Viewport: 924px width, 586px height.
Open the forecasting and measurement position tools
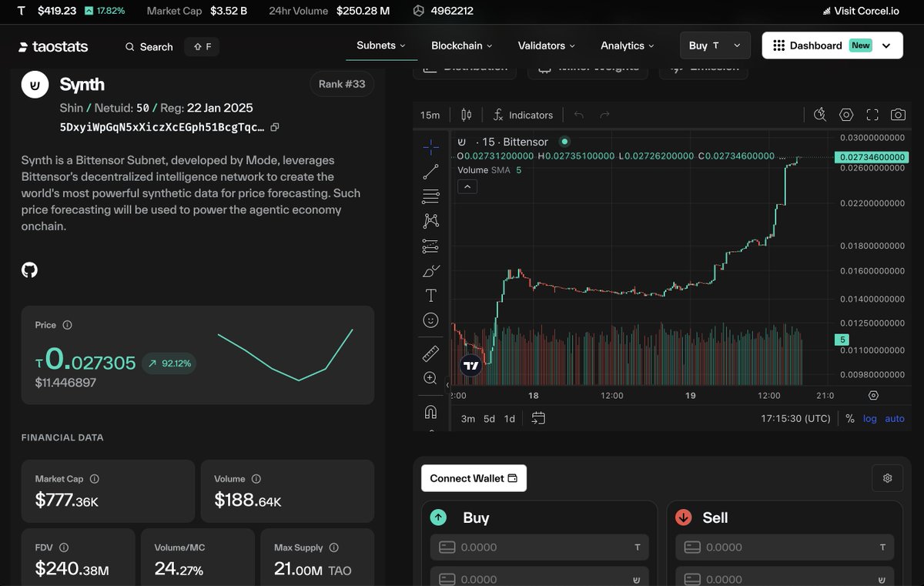(430, 246)
